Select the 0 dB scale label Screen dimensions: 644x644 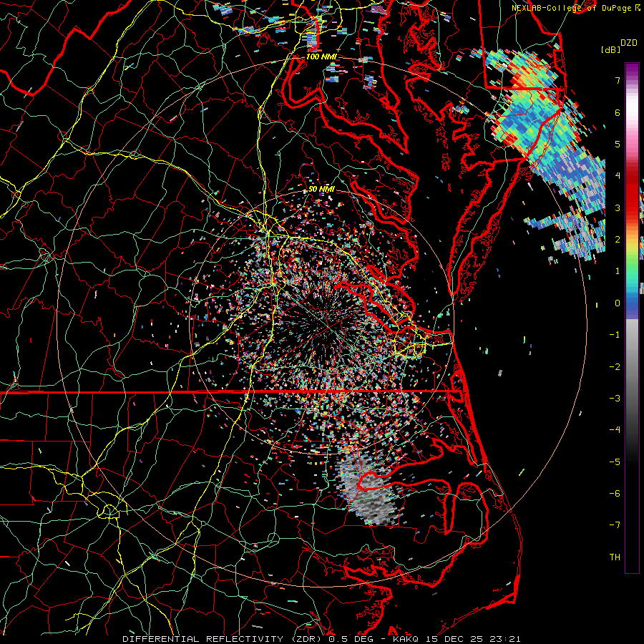618,303
